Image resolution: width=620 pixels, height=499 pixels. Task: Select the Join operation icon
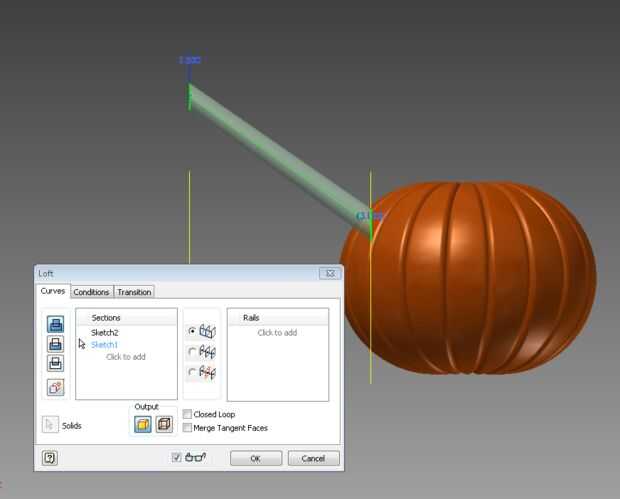tap(55, 324)
